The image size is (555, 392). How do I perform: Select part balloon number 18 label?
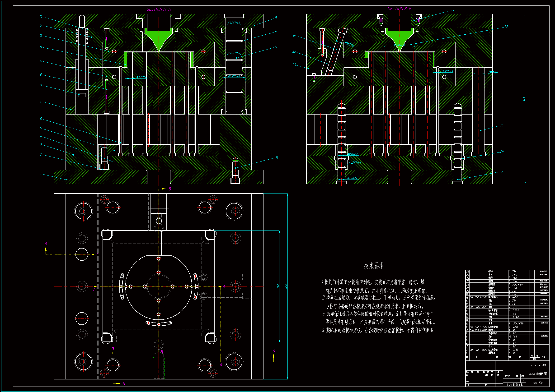point(276,158)
